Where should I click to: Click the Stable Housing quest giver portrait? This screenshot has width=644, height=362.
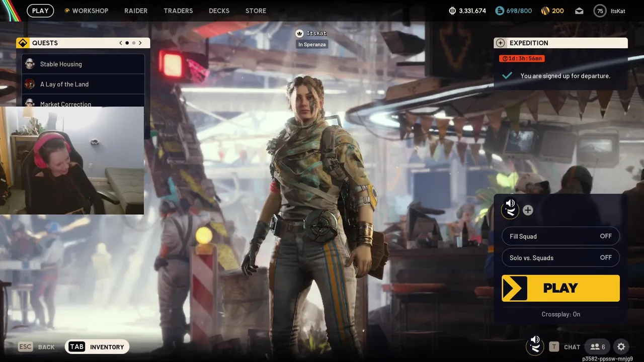point(30,64)
